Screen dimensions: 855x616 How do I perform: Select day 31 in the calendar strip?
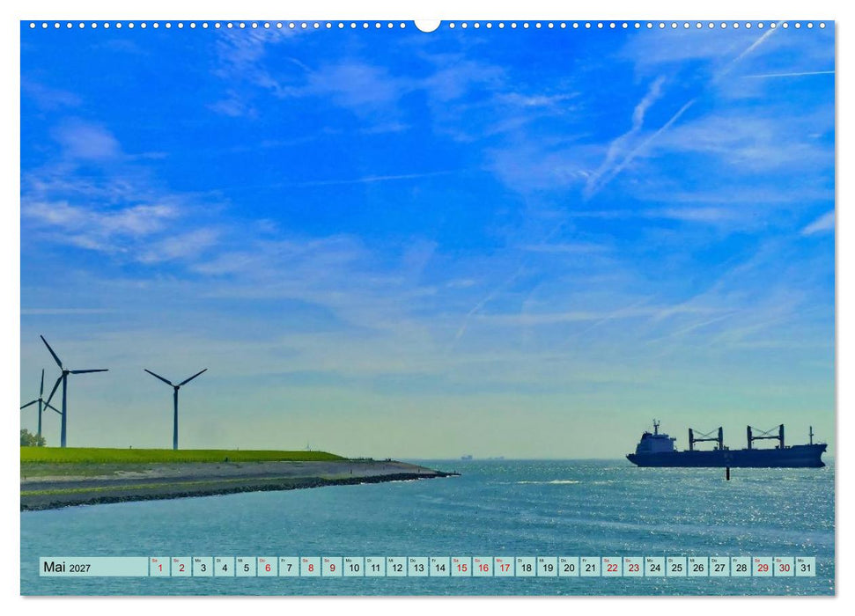806,567
